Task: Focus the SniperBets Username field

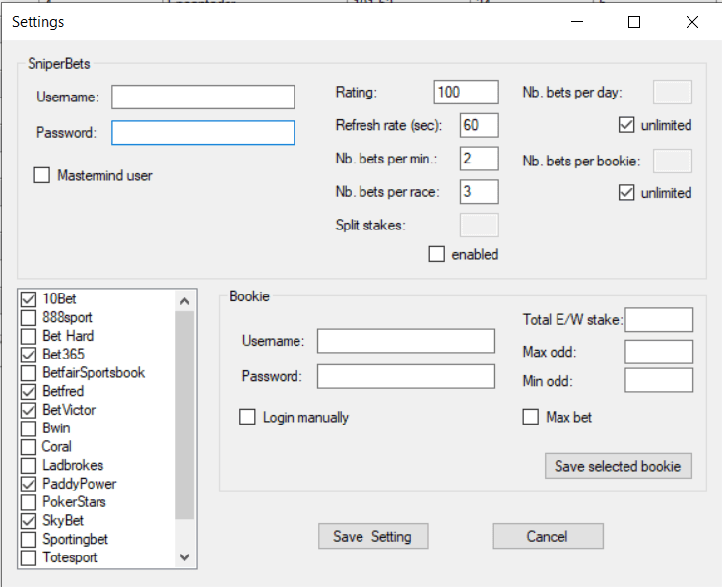Action: (x=203, y=97)
